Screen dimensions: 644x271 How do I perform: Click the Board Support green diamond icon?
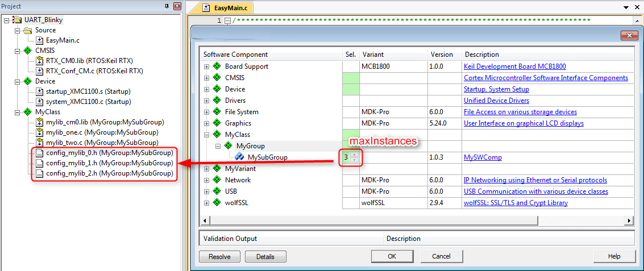tap(217, 66)
